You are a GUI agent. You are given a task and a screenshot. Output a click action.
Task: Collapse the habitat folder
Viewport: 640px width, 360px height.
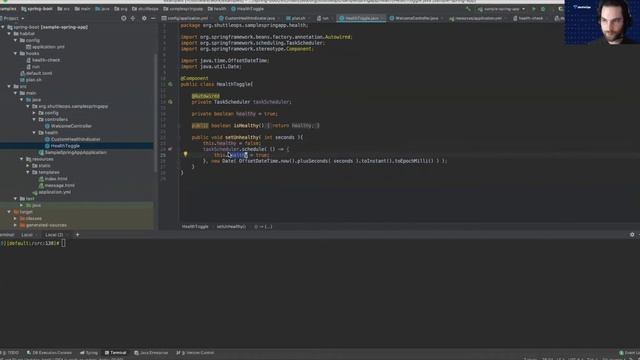click(9, 34)
